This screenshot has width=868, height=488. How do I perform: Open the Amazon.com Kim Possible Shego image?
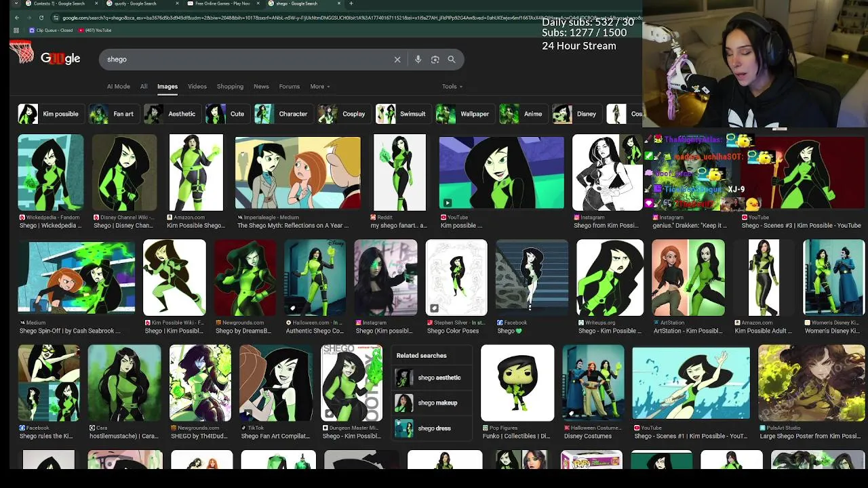(x=196, y=173)
